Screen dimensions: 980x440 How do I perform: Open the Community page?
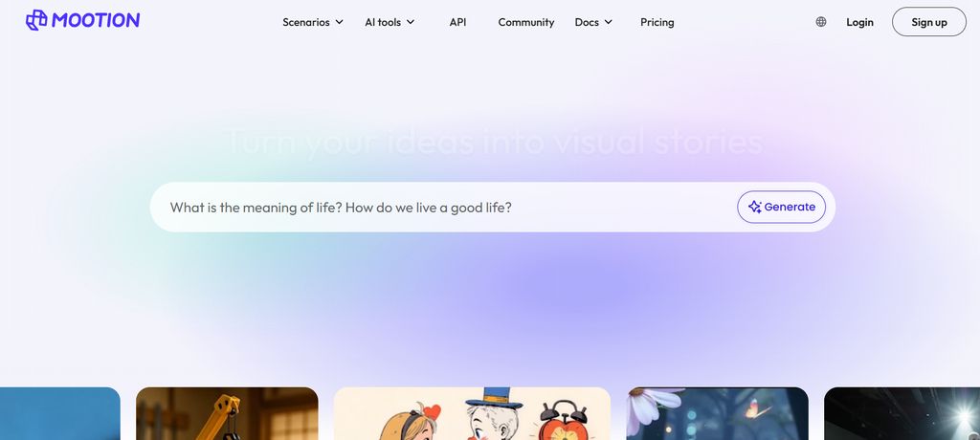[x=525, y=22]
